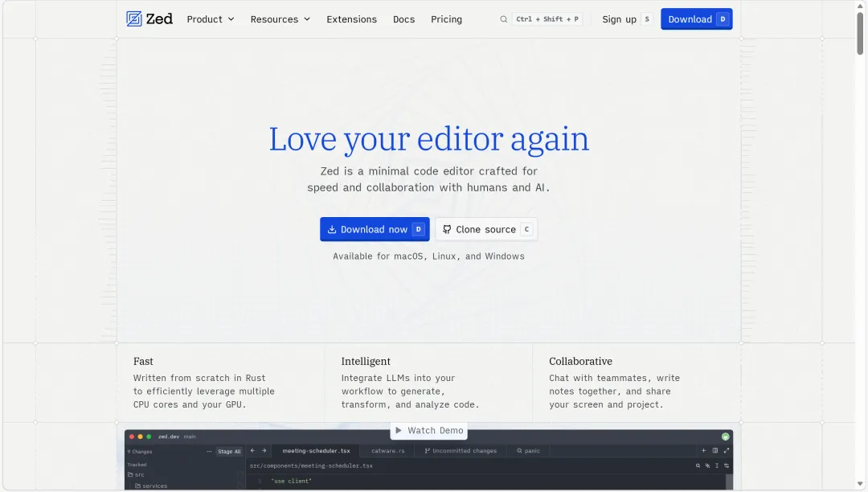Image resolution: width=868 pixels, height=492 pixels.
Task: Click the Clone source button
Action: pyautogui.click(x=486, y=229)
